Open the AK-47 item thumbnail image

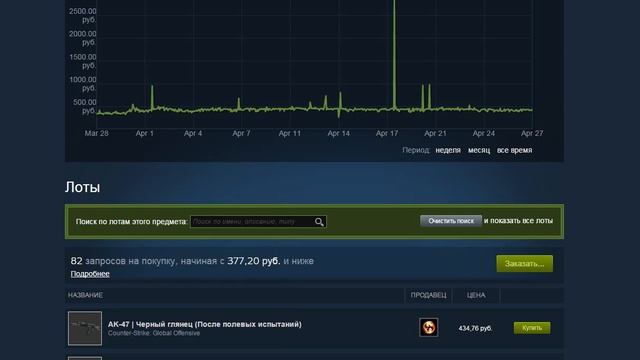click(85, 329)
